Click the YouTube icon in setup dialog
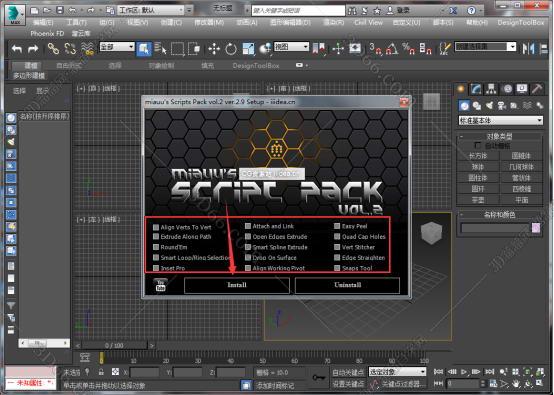This screenshot has height=395, width=554. point(160,285)
